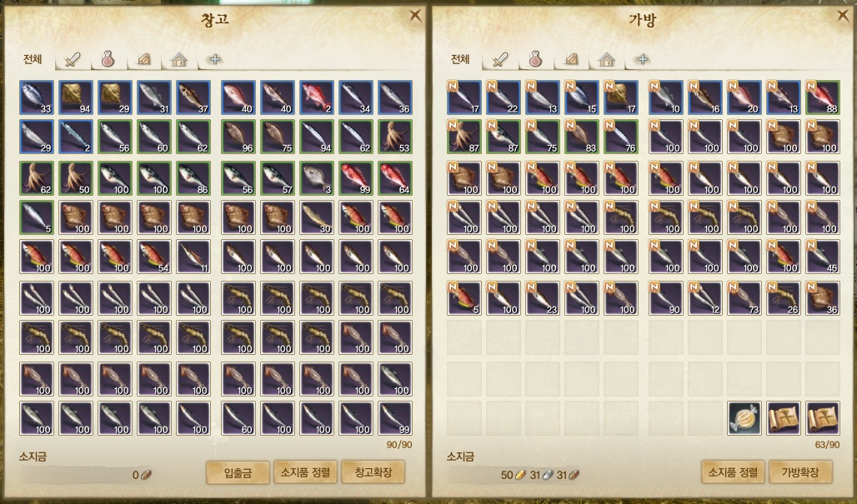Open the house tab in 창고 warehouse
Screen dimensions: 857x504
pos(178,59)
